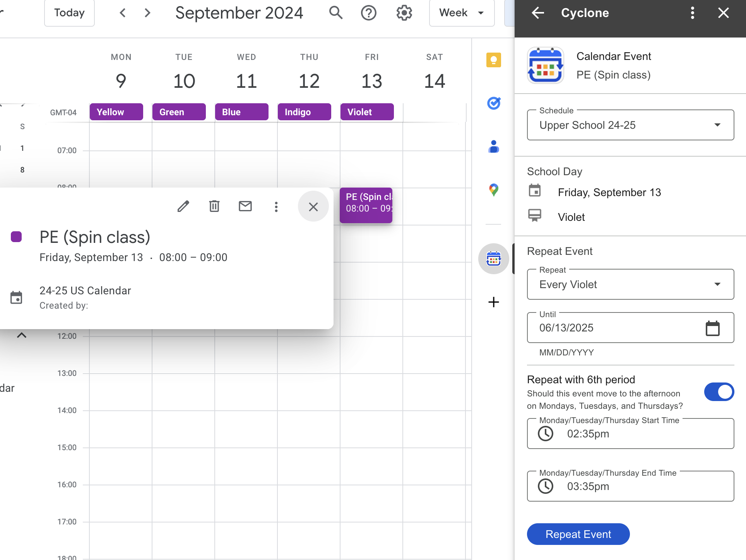The height and width of the screenshot is (560, 746).
Task: Open Repeat dropdown Every Violet
Action: coord(630,284)
